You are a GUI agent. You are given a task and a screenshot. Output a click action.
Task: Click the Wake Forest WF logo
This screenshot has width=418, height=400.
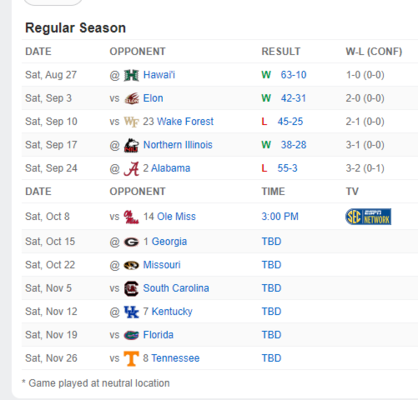point(131,122)
